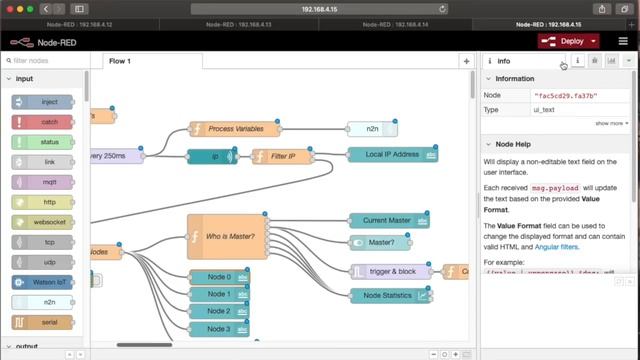Add the inject node from the palette
This screenshot has width=640, height=360.
point(42,102)
